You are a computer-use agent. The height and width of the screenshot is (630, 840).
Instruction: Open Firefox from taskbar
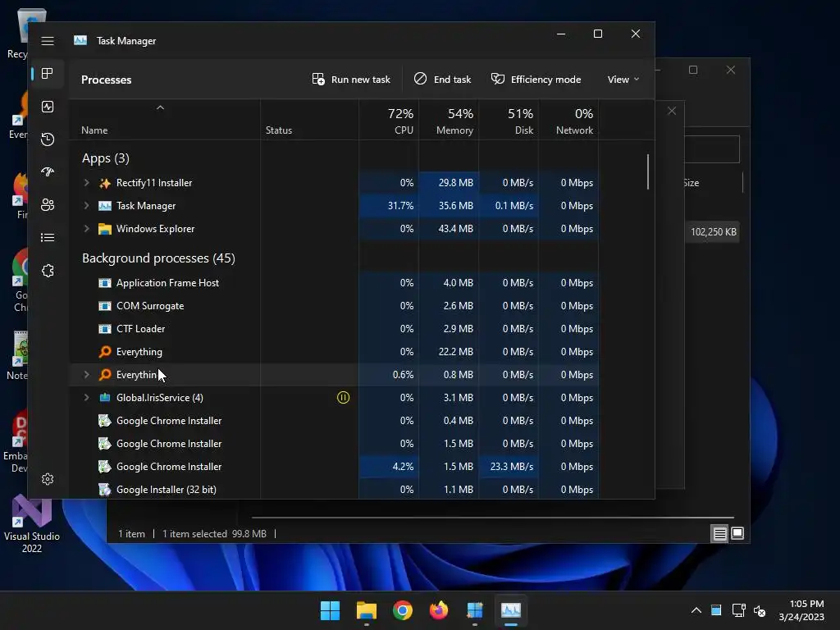[439, 610]
